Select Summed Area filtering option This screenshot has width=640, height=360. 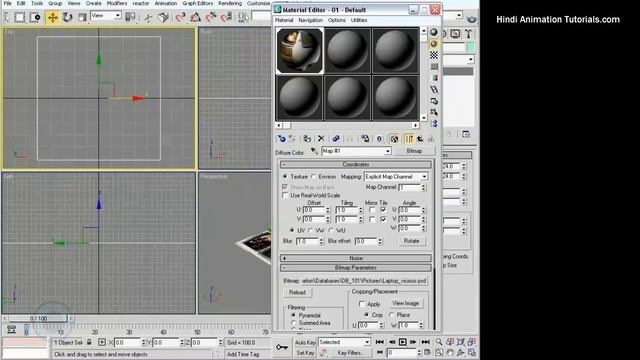point(293,323)
